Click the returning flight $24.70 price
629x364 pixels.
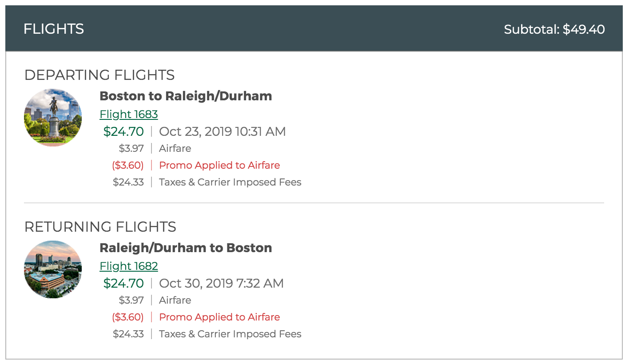click(x=123, y=283)
